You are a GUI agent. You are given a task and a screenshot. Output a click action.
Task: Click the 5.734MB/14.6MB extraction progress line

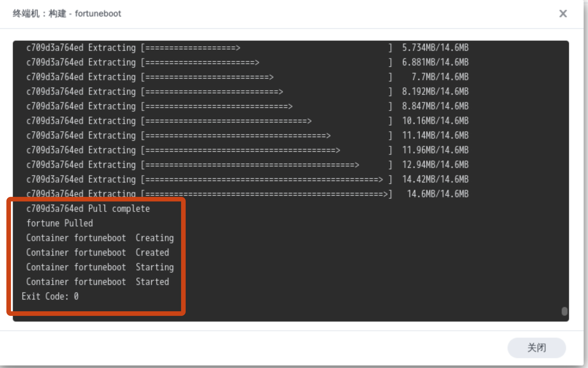pos(247,48)
